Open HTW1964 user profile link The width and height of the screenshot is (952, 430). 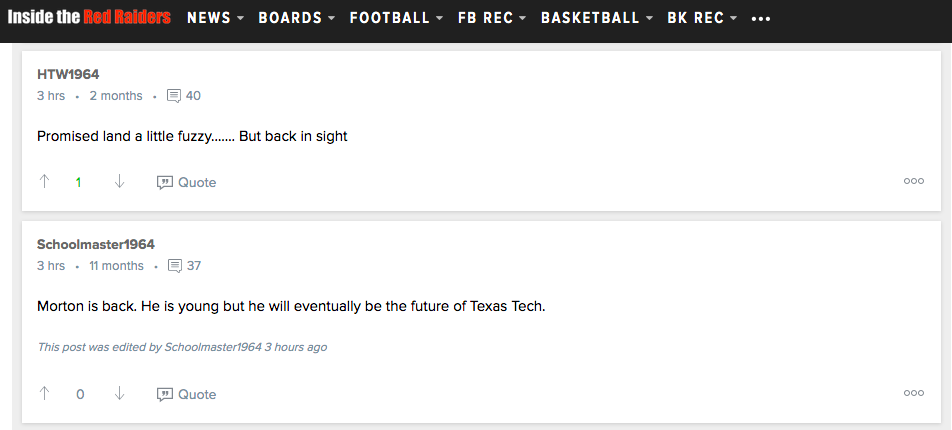click(x=68, y=74)
